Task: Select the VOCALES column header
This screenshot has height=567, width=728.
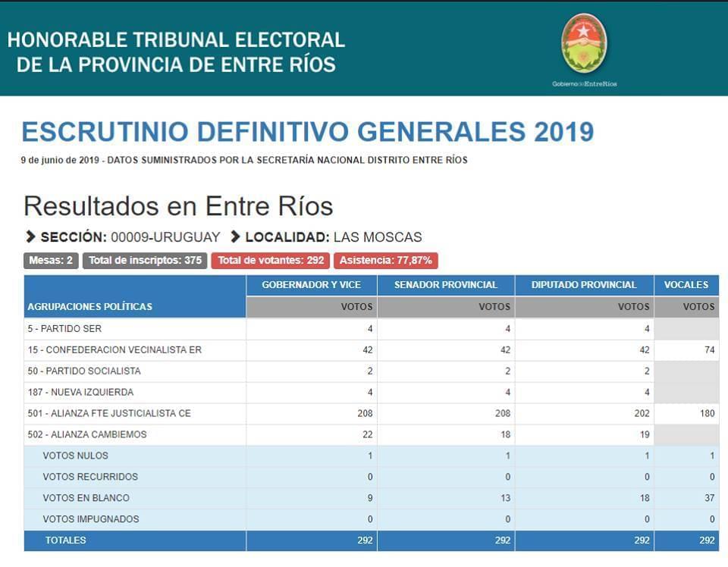Action: click(x=686, y=285)
